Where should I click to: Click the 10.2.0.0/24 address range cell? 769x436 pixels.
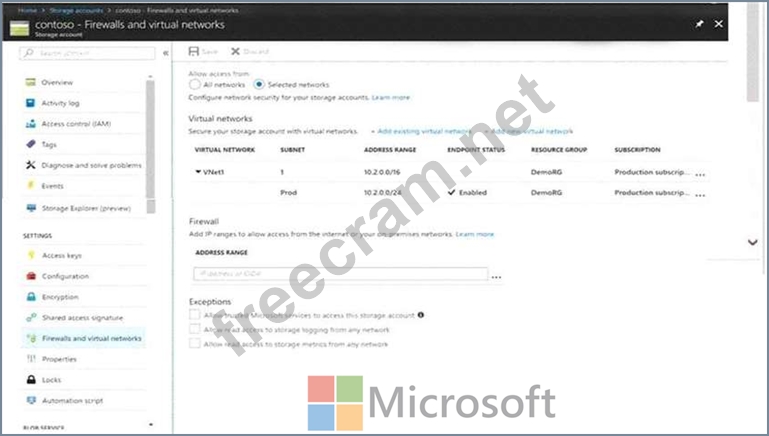[x=383, y=193]
